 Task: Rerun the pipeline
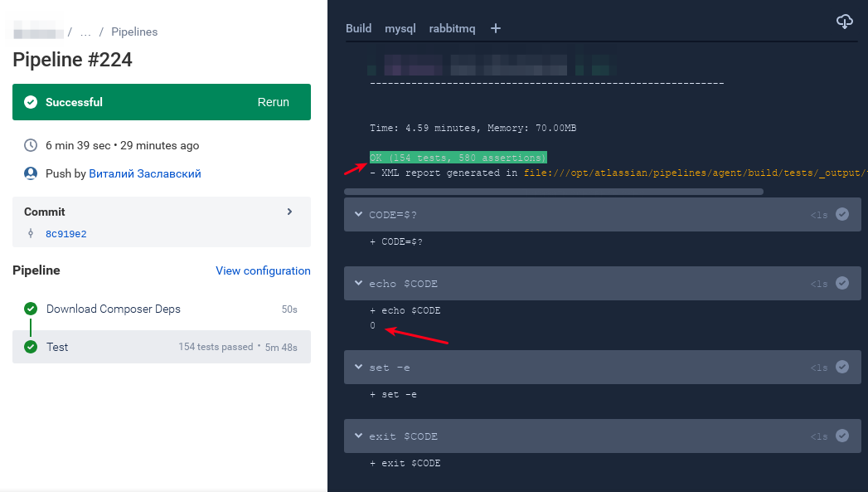click(273, 102)
